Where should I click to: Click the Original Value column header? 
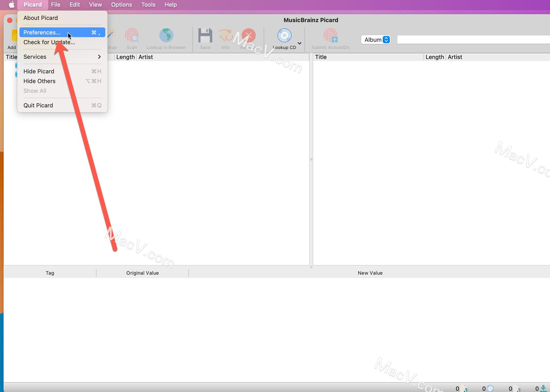(x=142, y=273)
